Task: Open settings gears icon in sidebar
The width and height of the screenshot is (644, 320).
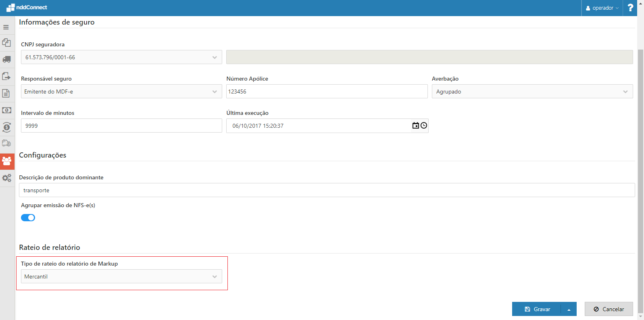Action: pos(6,178)
